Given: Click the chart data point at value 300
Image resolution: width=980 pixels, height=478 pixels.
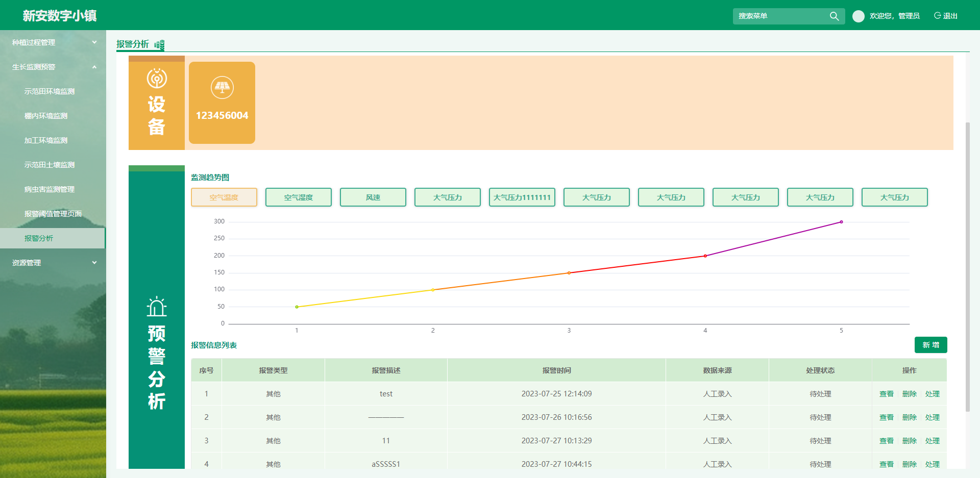Looking at the screenshot, I should tap(841, 222).
